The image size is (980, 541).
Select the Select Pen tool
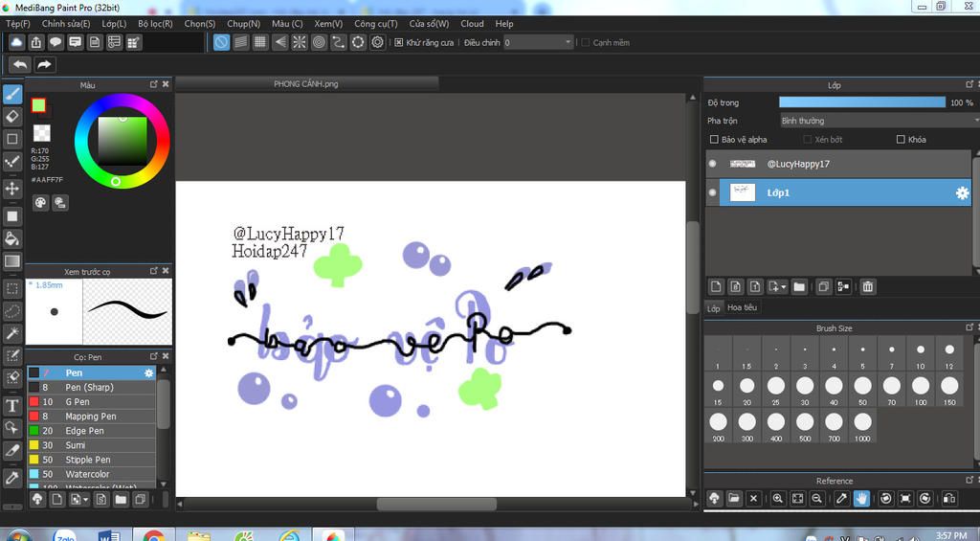pyautogui.click(x=12, y=356)
